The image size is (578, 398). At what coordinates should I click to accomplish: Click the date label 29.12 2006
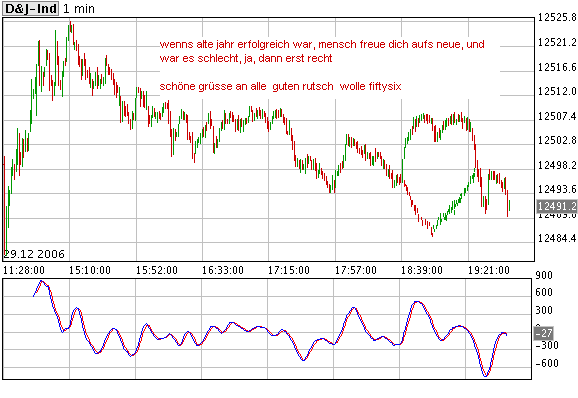point(34,254)
